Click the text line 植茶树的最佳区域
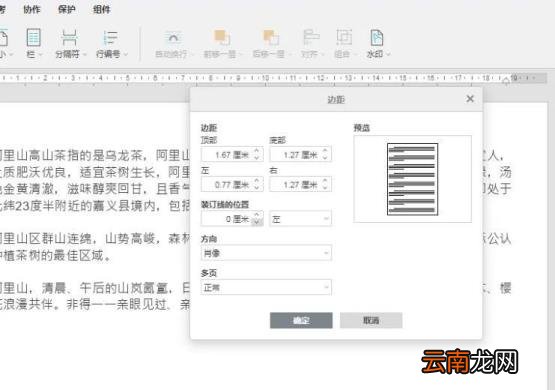555x390 pixels. (x=56, y=255)
